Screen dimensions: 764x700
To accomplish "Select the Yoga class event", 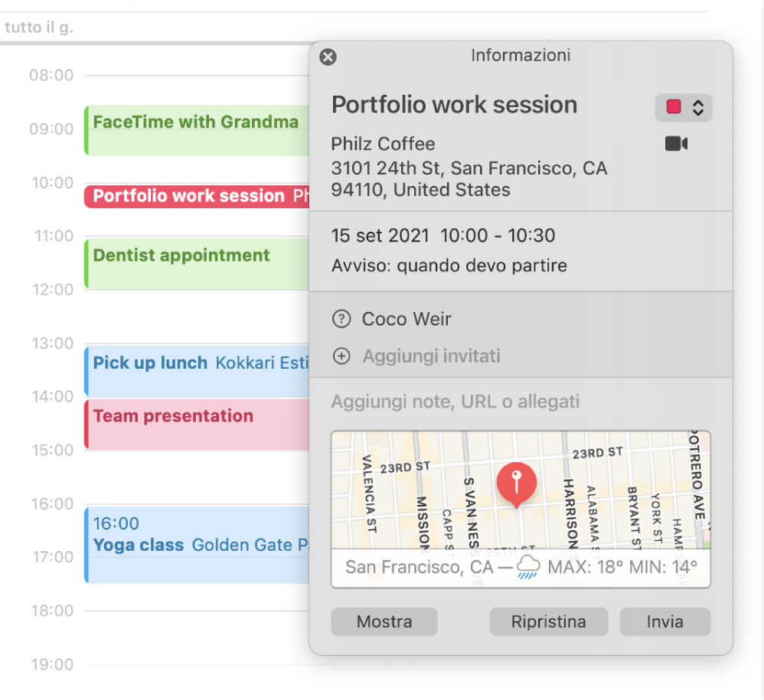I will pos(197,545).
